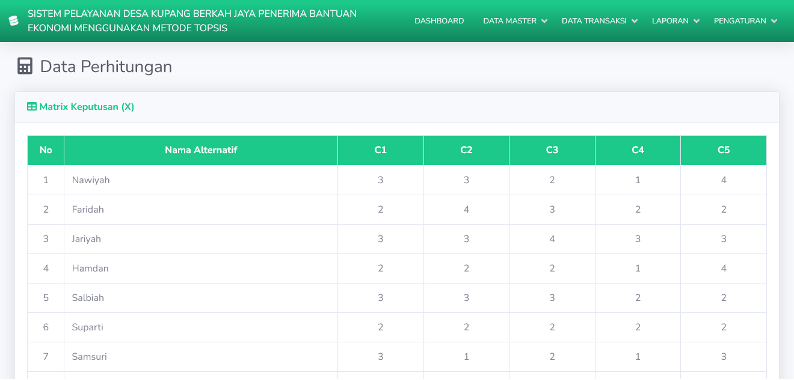Screen dimensions: 794x380
Task: Click the system title text in header
Action: tap(192, 21)
